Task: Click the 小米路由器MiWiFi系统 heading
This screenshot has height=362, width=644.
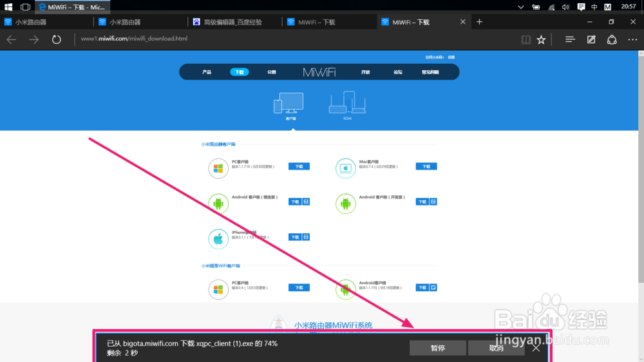Action: coord(333,325)
